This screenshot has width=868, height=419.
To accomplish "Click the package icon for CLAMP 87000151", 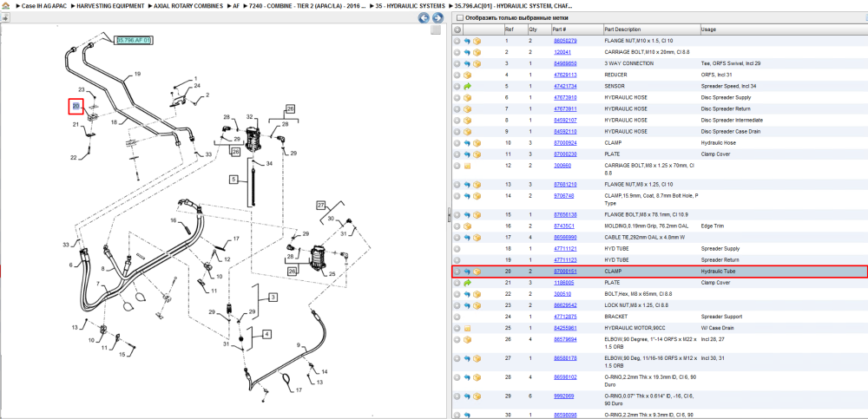I will [x=477, y=272].
